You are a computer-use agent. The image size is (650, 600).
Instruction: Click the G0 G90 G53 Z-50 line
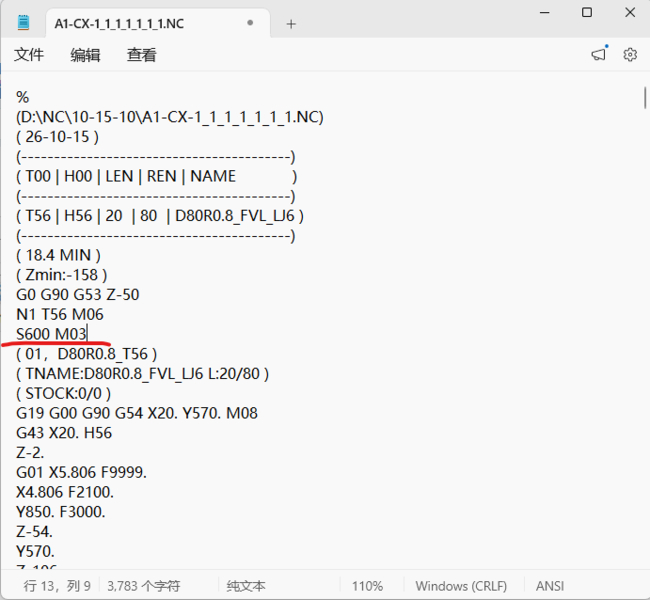pos(78,295)
